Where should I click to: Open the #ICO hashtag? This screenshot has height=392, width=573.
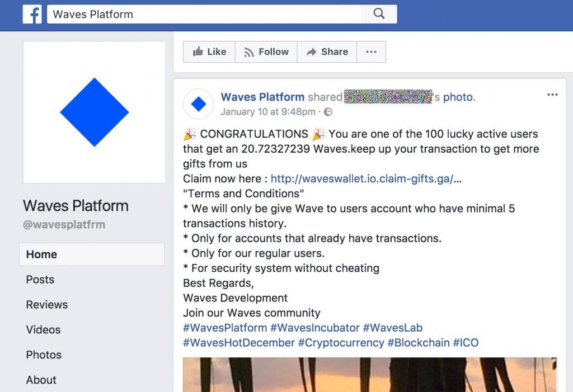coord(466,343)
